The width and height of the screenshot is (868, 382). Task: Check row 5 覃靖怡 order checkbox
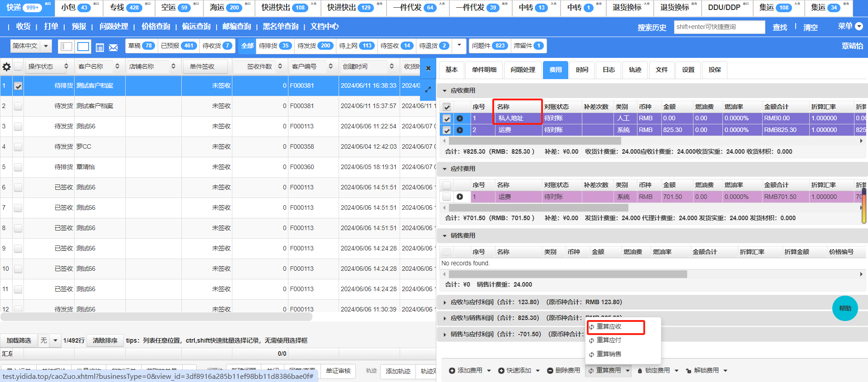[18, 167]
